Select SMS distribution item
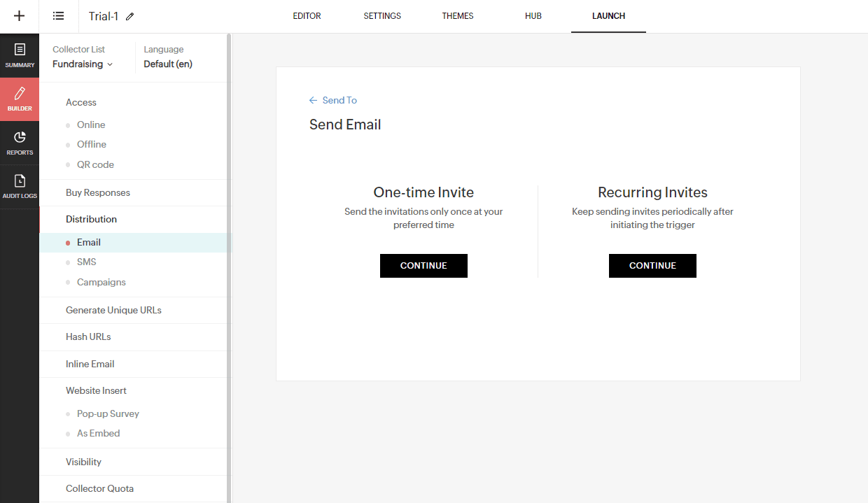The width and height of the screenshot is (868, 503). [x=87, y=262]
